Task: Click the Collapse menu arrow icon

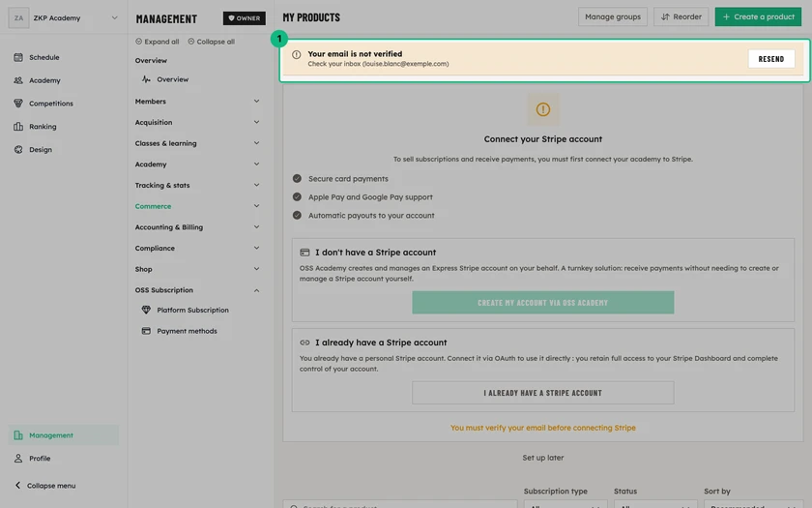Action: click(17, 485)
